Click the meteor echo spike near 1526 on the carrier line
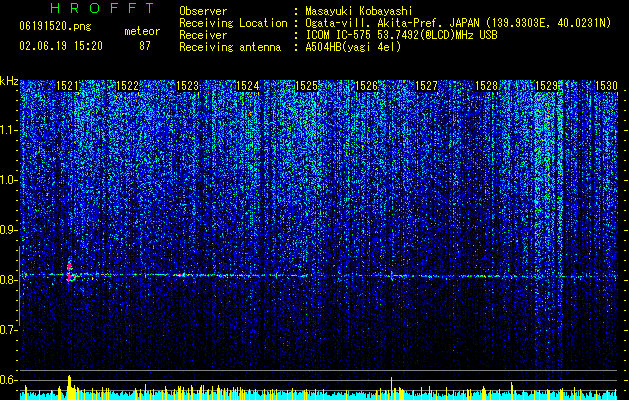The image size is (629, 400). click(392, 275)
